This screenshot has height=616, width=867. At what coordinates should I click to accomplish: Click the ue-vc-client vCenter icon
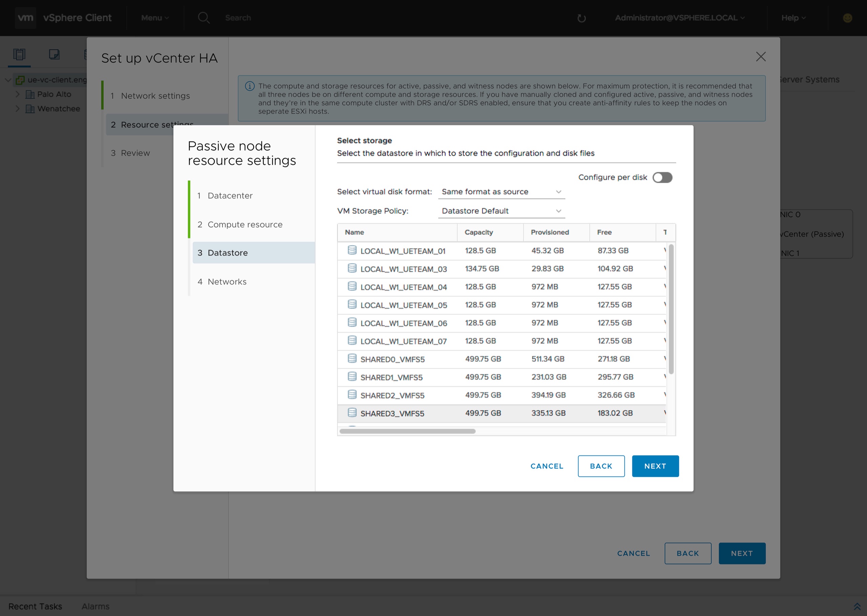click(20, 80)
